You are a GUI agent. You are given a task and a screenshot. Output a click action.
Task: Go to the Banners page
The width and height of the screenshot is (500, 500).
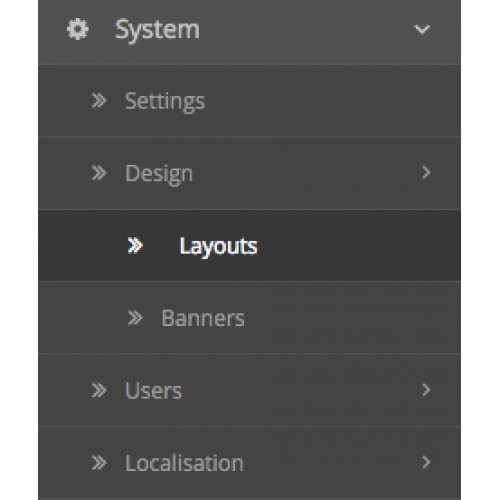pyautogui.click(x=203, y=318)
